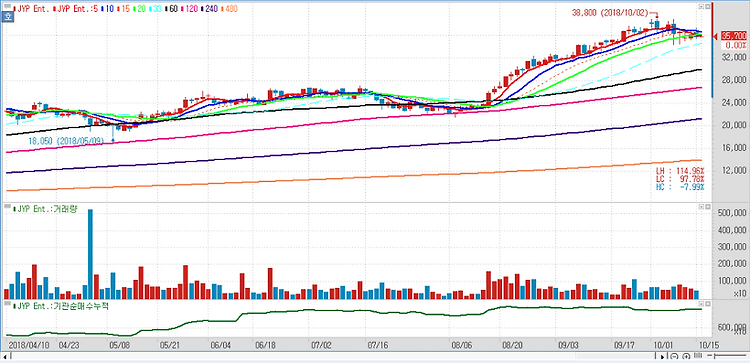Click the 07/02 date axis label
Viewport: 750px width, 363px height.
tap(321, 344)
